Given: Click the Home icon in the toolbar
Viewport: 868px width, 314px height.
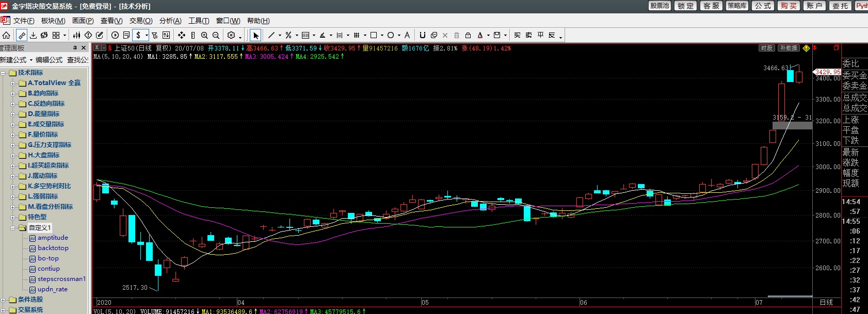Looking at the screenshot, I should click(x=6, y=35).
